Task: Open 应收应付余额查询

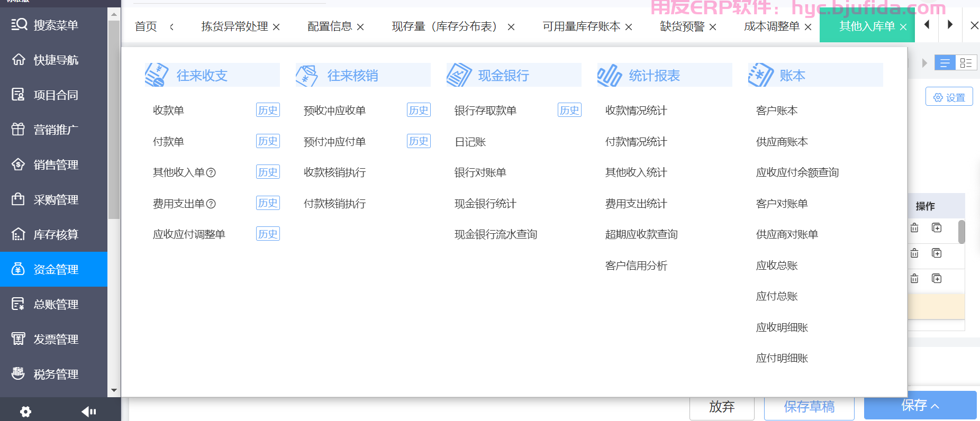Action: [797, 172]
